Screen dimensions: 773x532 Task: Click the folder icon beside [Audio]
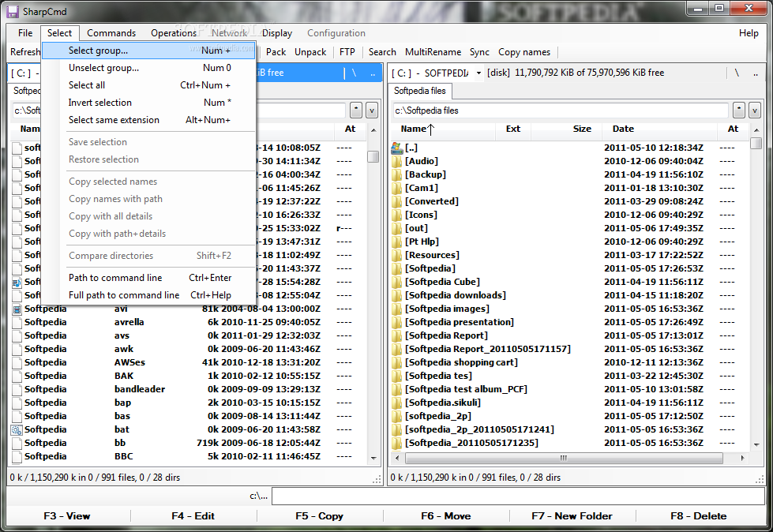397,161
